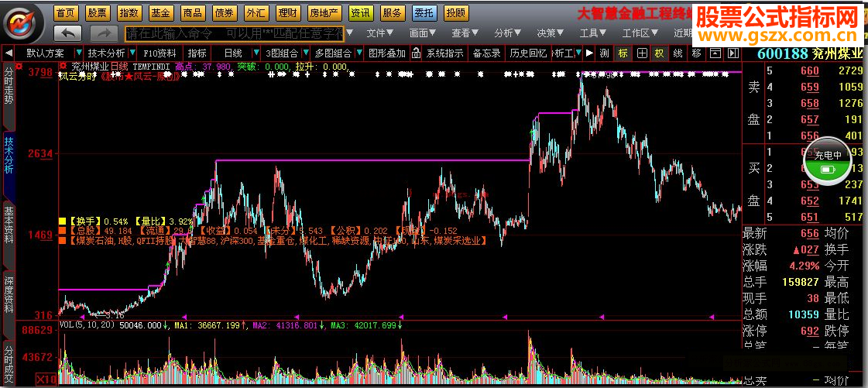The width and height of the screenshot is (868, 388).
Task: Click the X10 volume scale marker
Action: click(x=46, y=379)
